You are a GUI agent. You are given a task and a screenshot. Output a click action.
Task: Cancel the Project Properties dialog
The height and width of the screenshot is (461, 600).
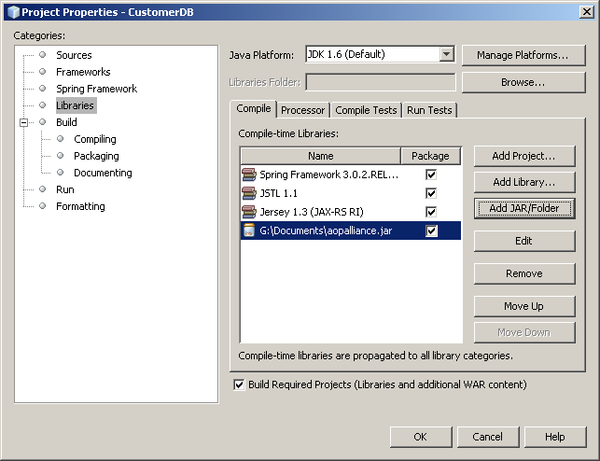click(x=488, y=437)
